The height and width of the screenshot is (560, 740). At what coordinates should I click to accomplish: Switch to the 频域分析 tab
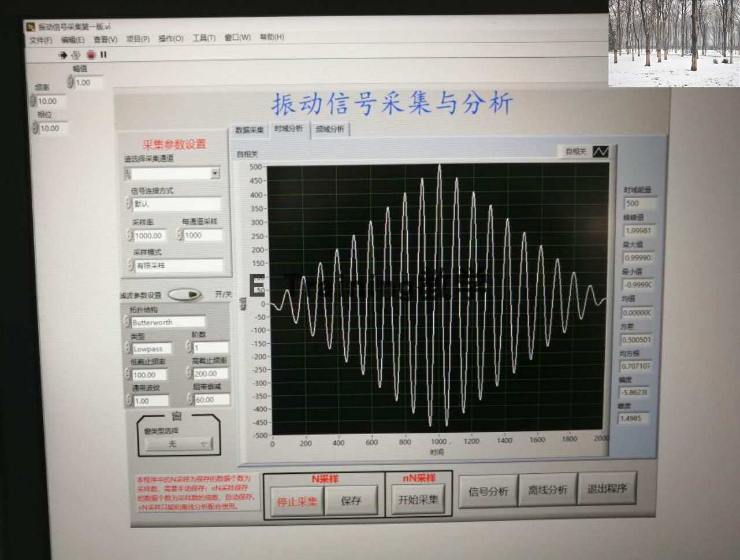(x=329, y=129)
